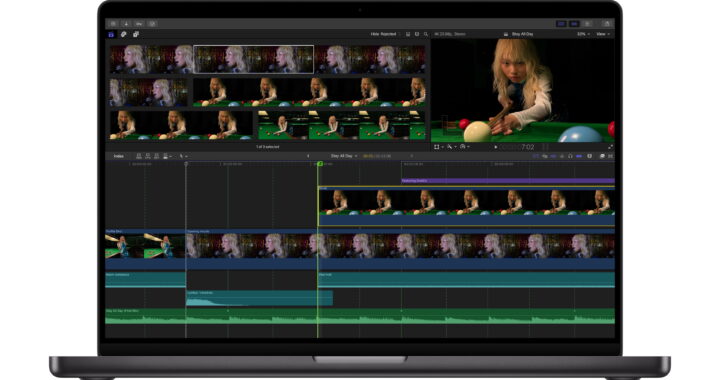The image size is (720, 380).
Task: Select the connected pool shot timeline clip
Action: (467, 206)
